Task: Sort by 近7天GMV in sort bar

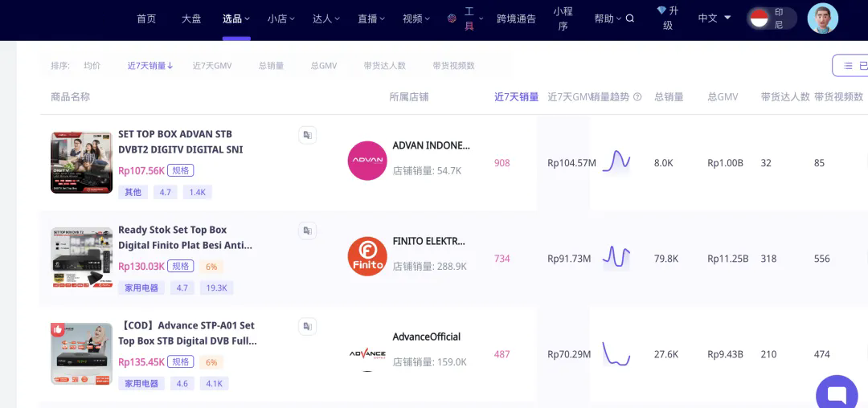Action: (212, 65)
